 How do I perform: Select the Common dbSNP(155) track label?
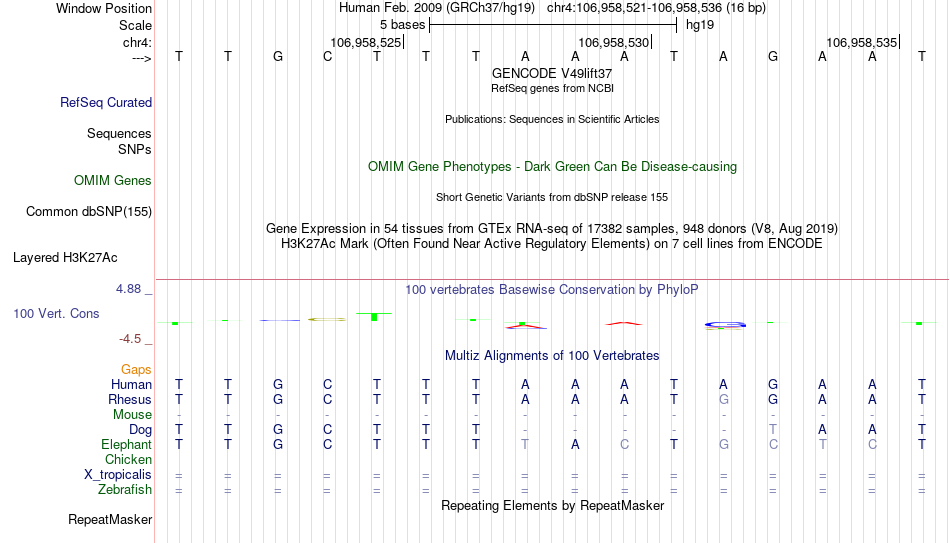click(88, 212)
